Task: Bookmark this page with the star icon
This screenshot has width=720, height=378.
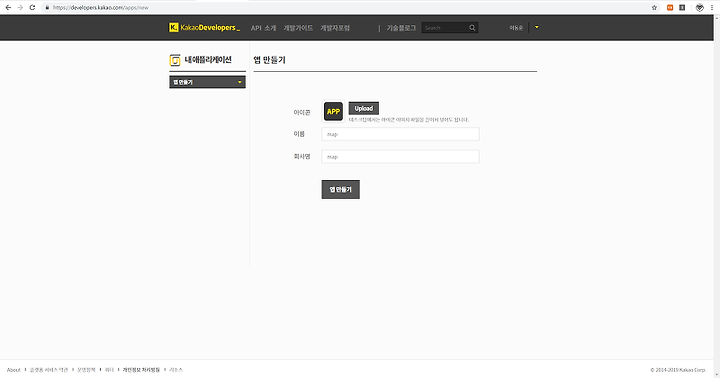Action: (x=654, y=7)
